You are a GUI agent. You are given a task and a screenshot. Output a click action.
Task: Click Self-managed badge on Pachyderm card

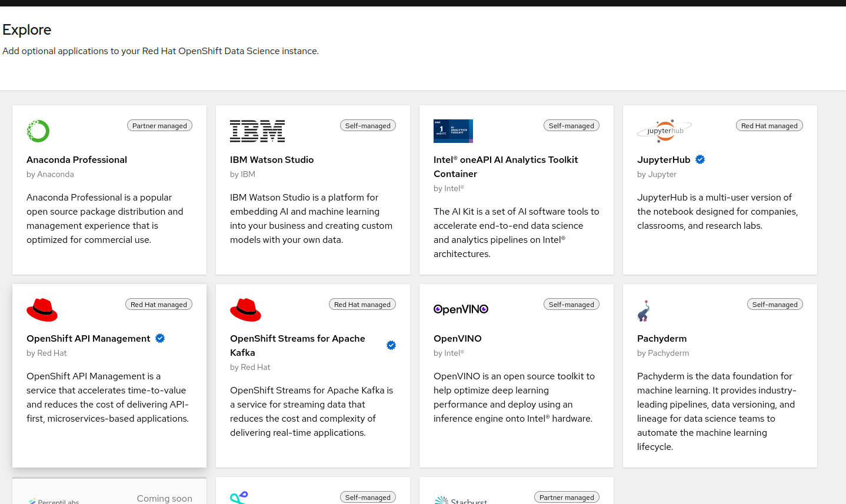[x=775, y=305]
